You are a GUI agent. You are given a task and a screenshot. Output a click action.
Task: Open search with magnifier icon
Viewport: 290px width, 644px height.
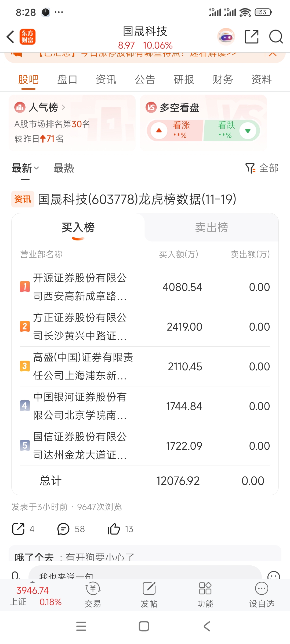pyautogui.click(x=276, y=37)
